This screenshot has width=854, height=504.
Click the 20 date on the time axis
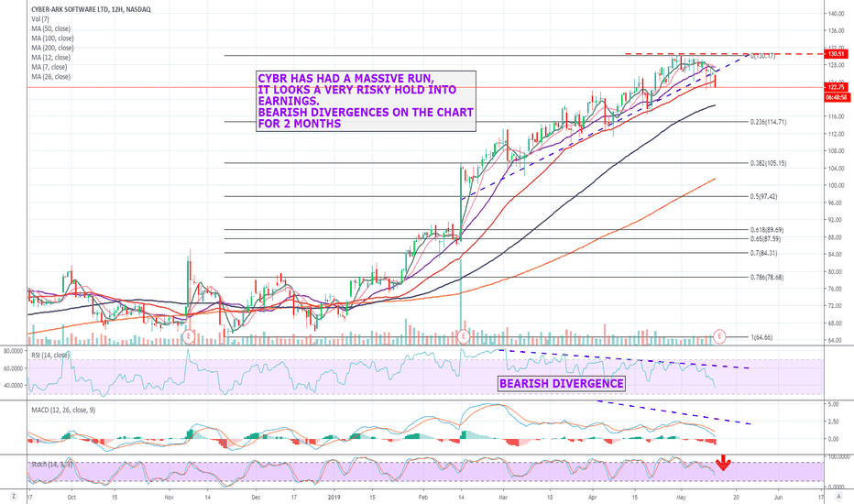(x=736, y=498)
